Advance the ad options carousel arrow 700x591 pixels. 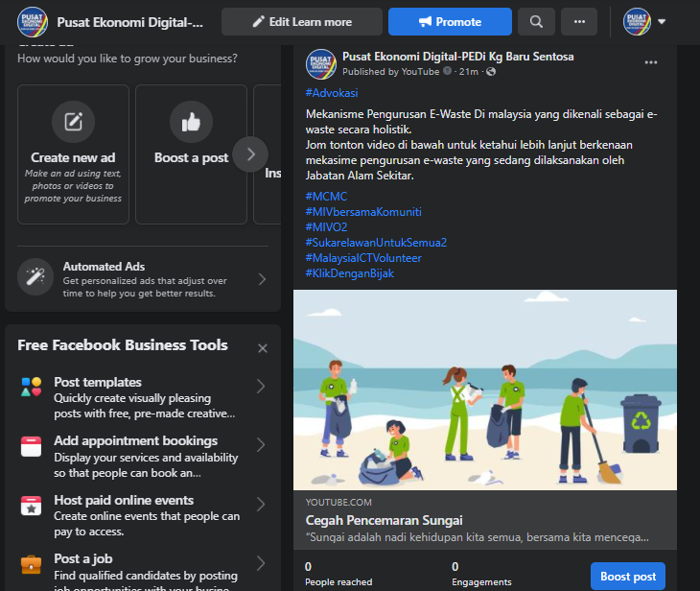click(x=250, y=154)
